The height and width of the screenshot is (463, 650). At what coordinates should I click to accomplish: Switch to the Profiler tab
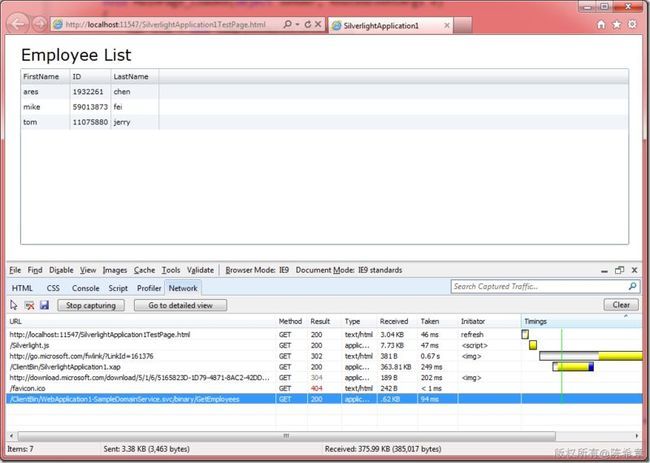coord(149,288)
